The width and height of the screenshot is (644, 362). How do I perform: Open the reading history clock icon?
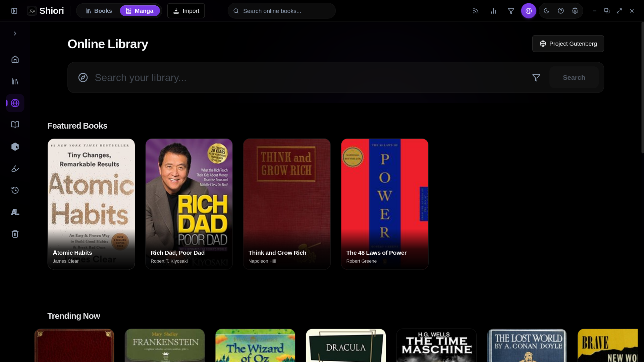coord(15,190)
